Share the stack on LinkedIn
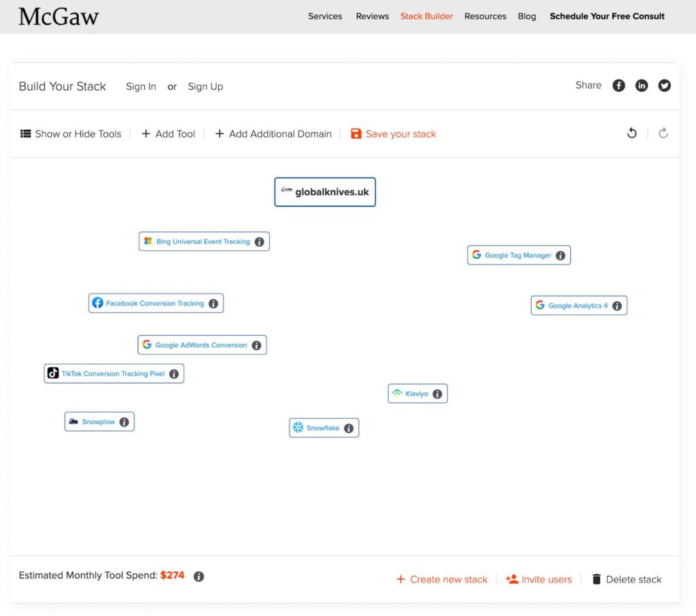Screen dimensions: 696x616 pos(642,86)
